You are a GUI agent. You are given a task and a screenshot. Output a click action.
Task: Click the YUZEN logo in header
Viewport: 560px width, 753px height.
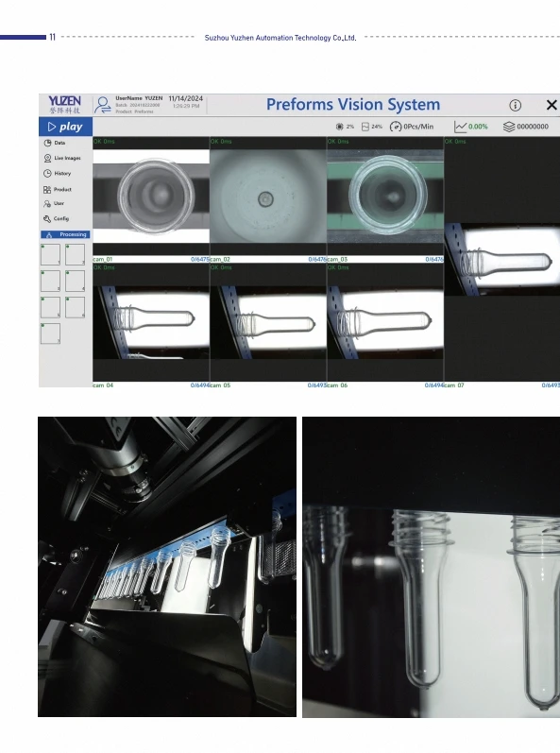[65, 105]
